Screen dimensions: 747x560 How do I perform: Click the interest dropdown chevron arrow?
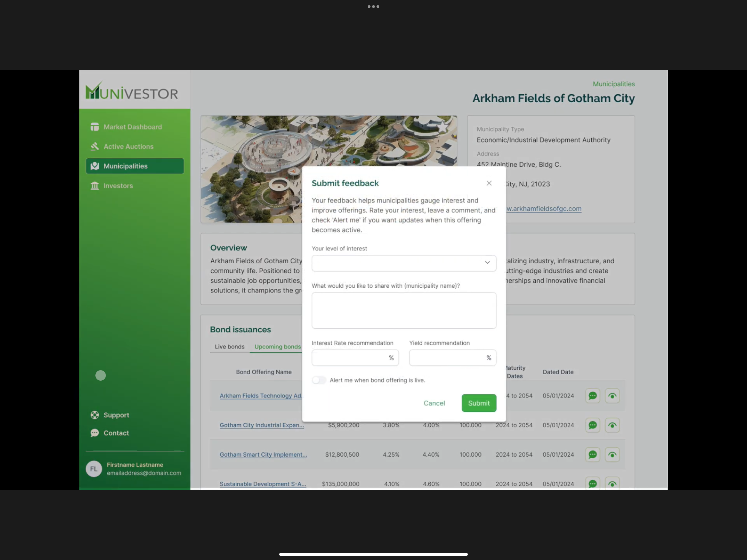click(x=487, y=263)
